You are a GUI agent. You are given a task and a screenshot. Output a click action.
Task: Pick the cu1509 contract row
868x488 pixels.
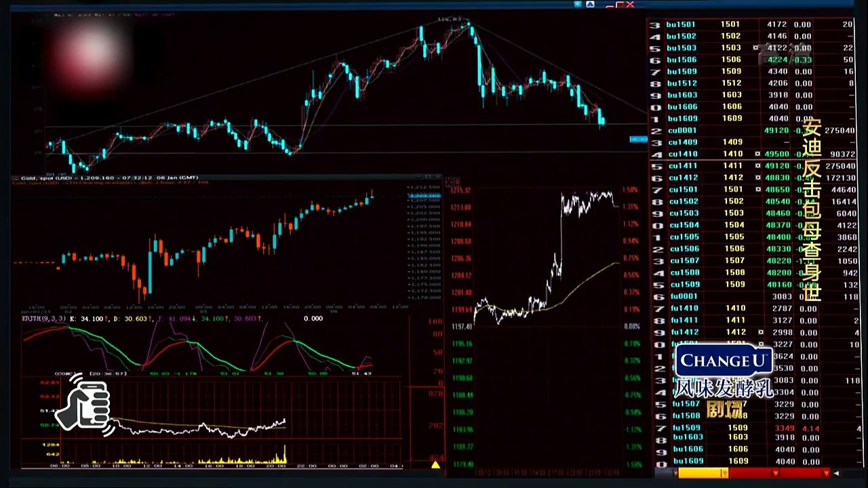(753, 285)
